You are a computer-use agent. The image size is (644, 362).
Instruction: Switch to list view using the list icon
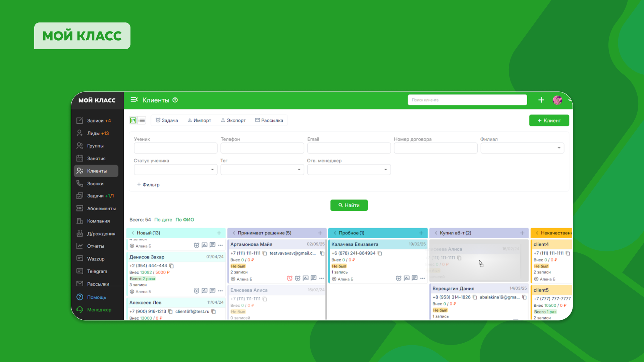[x=142, y=120]
